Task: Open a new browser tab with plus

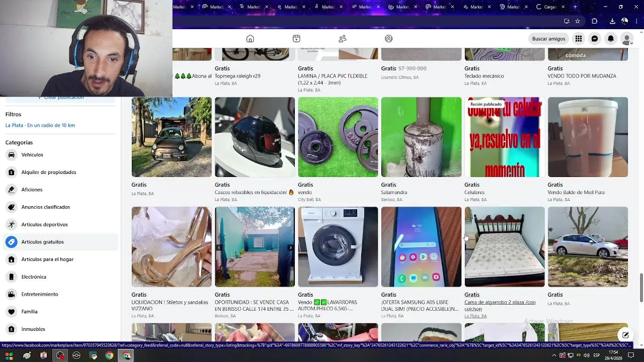Action: pos(575,7)
